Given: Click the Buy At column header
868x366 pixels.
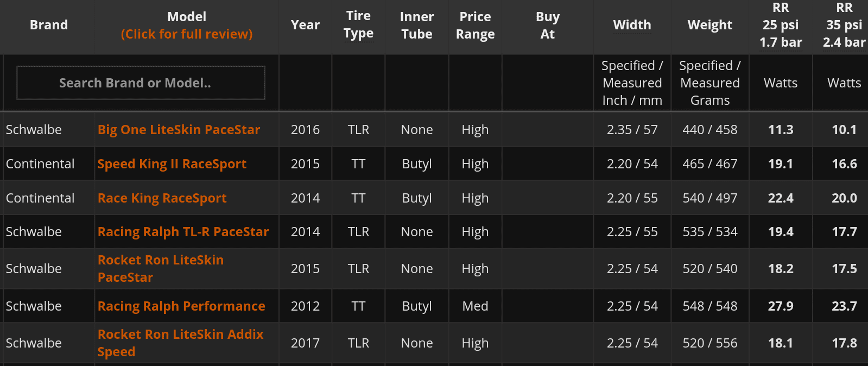Looking at the screenshot, I should click(548, 25).
